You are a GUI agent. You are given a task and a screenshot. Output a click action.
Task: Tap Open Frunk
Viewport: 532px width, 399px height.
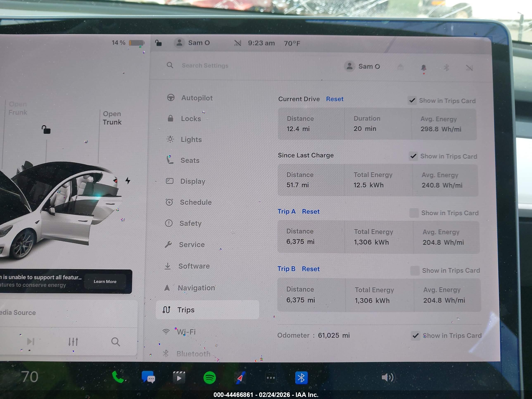18,108
